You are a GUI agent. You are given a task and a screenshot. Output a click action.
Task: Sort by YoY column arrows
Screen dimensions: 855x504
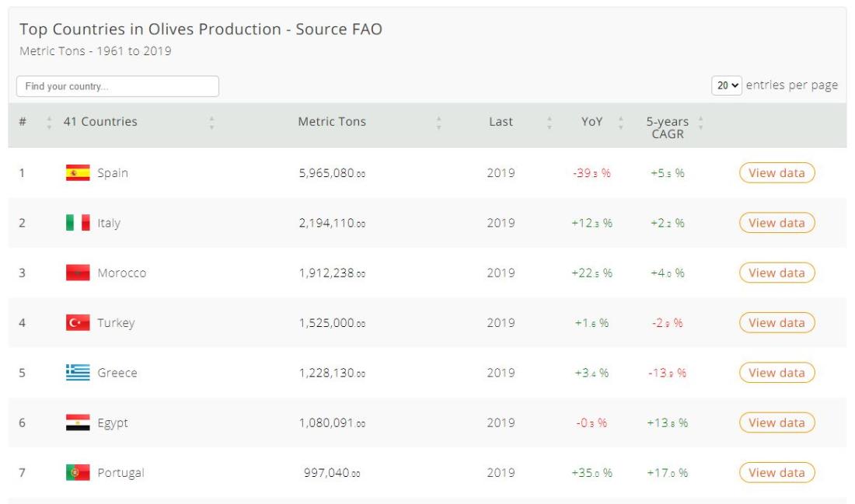pos(620,123)
